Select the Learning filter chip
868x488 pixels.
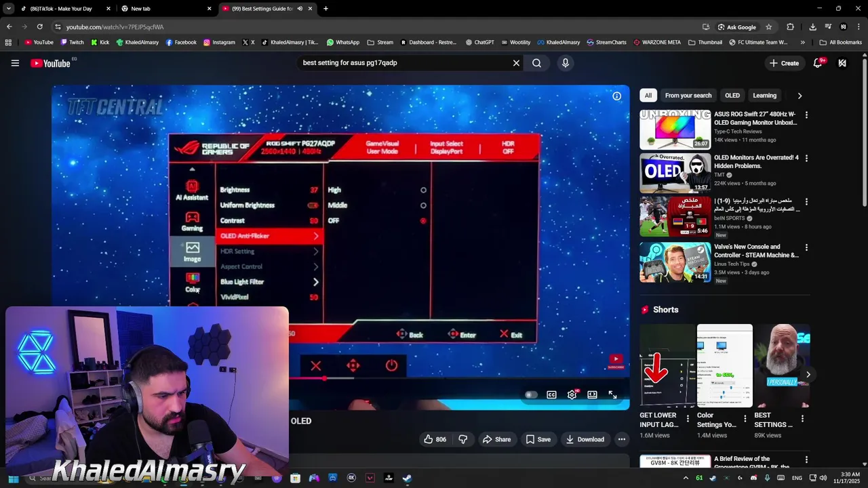pyautogui.click(x=764, y=96)
